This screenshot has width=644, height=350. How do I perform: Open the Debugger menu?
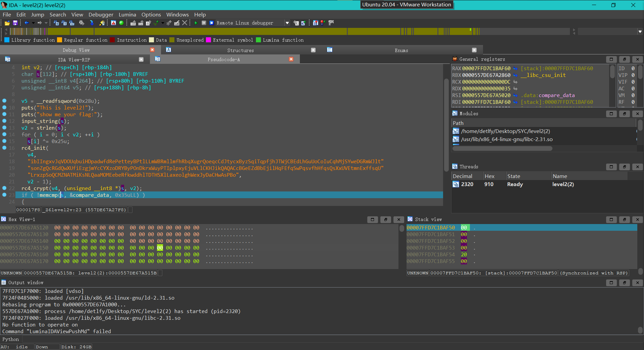tap(101, 15)
